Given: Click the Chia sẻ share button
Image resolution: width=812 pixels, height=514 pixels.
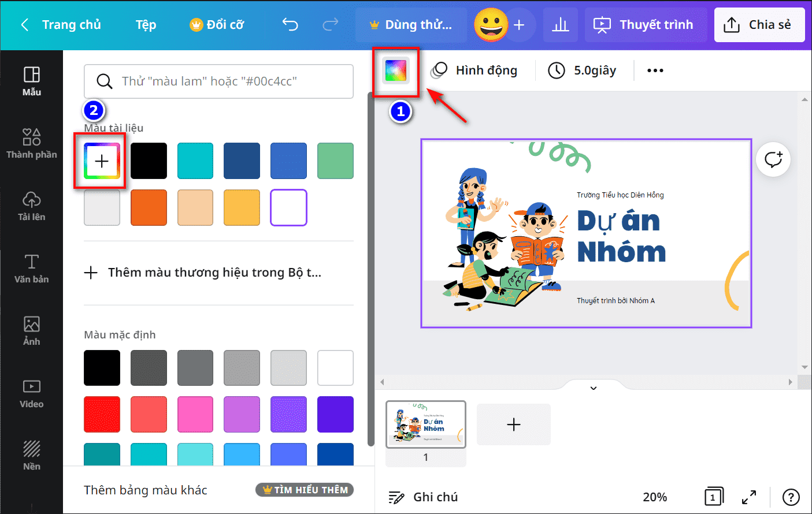Looking at the screenshot, I should point(759,25).
